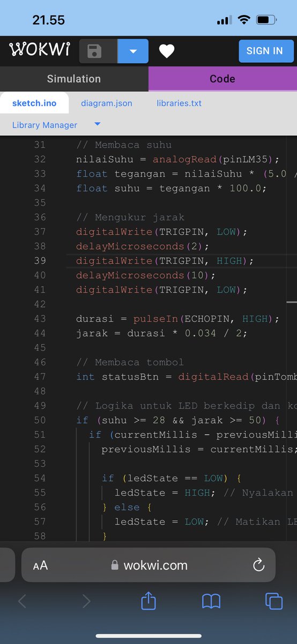
Task: Click 'ledState = HIGH' on line 55
Action: [x=161, y=493]
